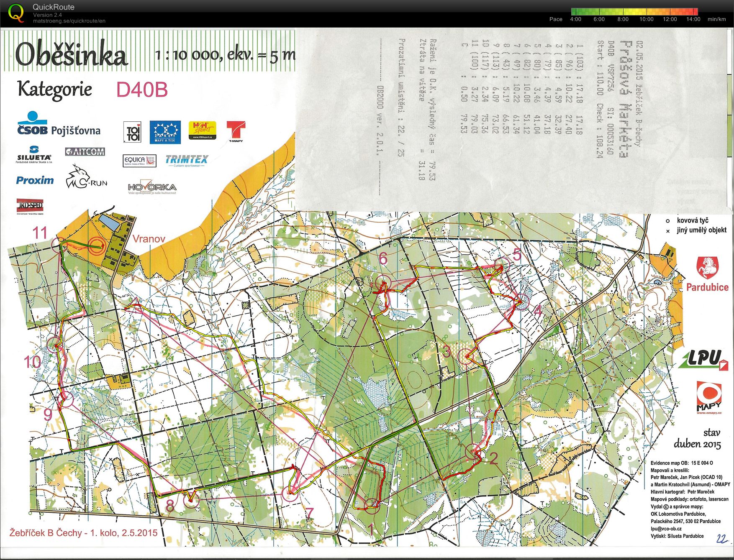
Task: Click the blue Žaket Mapy a Tisk logo
Action: pos(165,132)
